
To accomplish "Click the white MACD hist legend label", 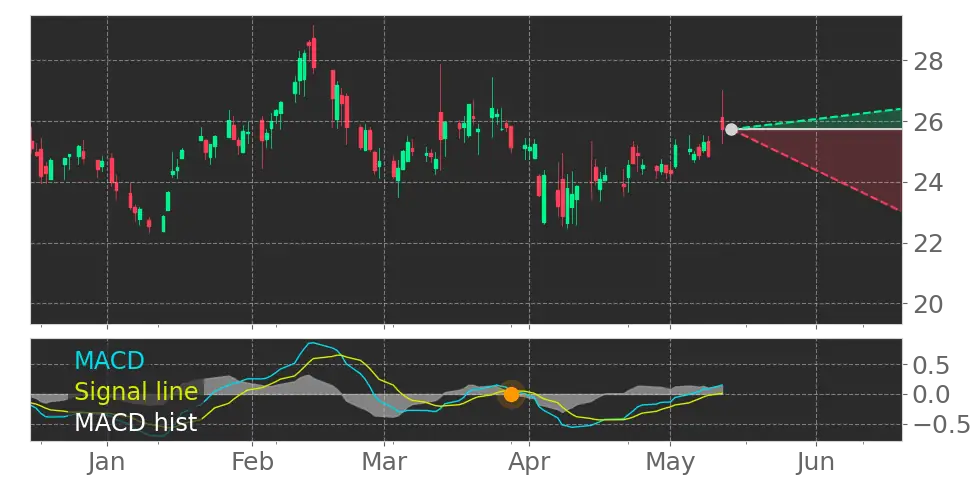I will coord(136,422).
